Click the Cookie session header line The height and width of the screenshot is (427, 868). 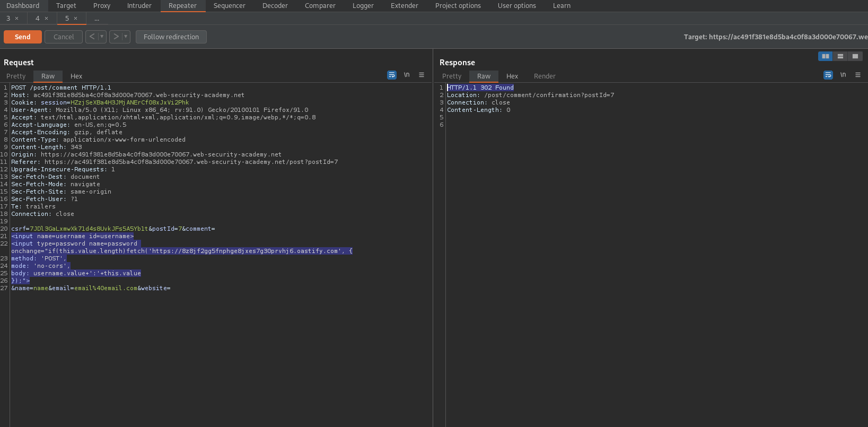100,102
